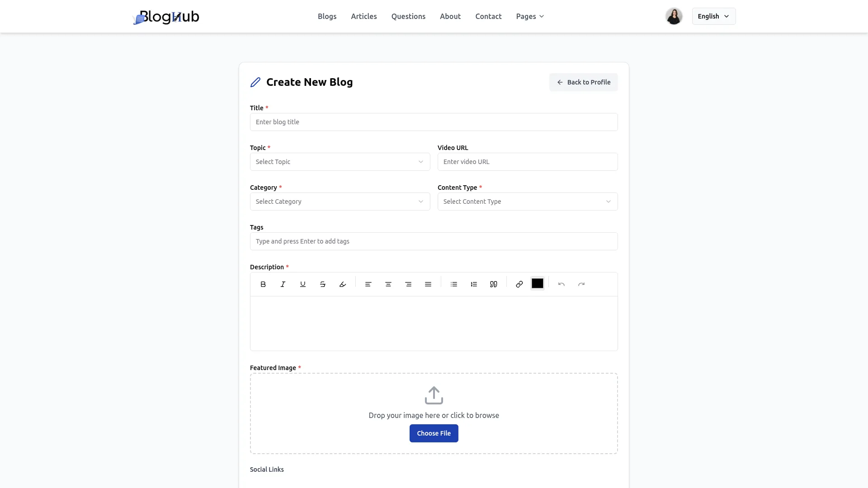Click Choose File to upload featured image
868x488 pixels.
(x=434, y=433)
